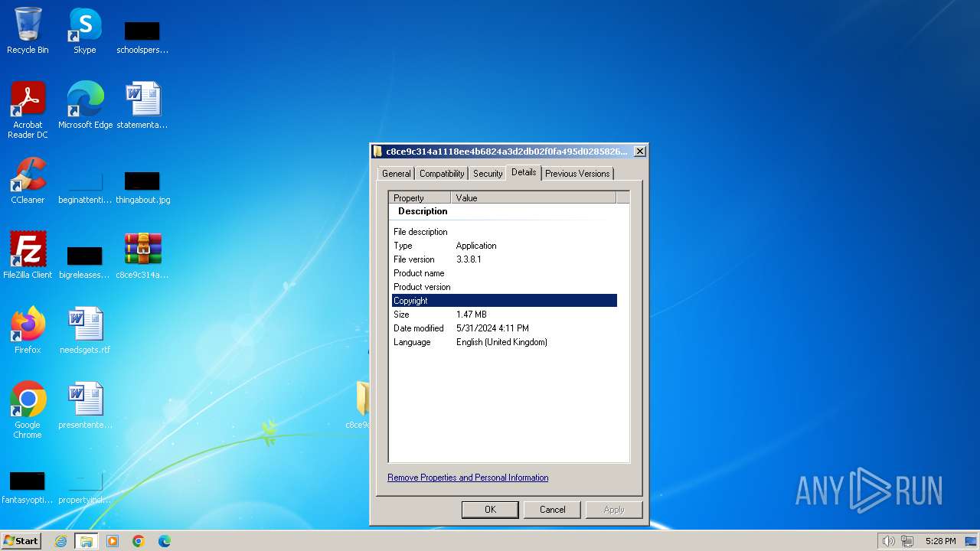
Task: Select the Details tab
Action: point(524,172)
